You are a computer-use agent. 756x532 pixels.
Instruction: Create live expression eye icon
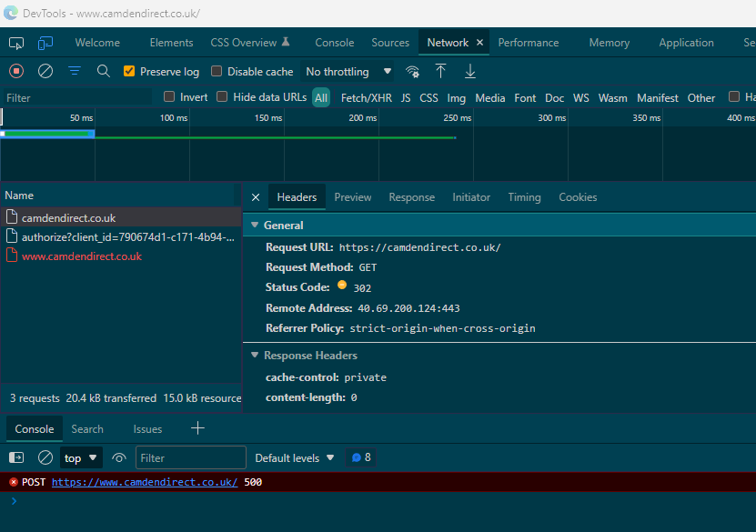(119, 457)
